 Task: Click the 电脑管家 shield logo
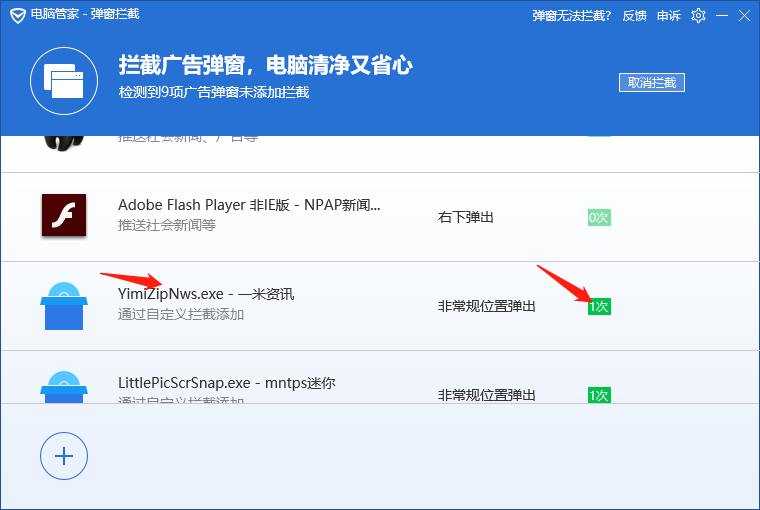click(x=16, y=15)
